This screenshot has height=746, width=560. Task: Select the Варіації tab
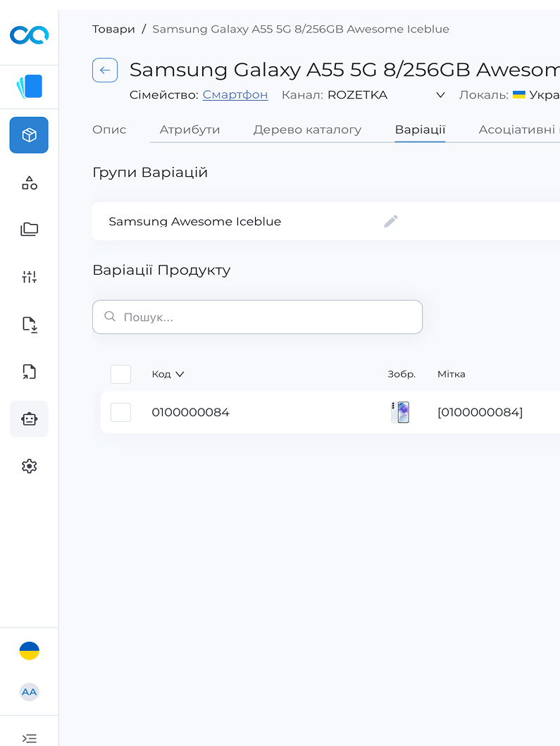pos(420,130)
